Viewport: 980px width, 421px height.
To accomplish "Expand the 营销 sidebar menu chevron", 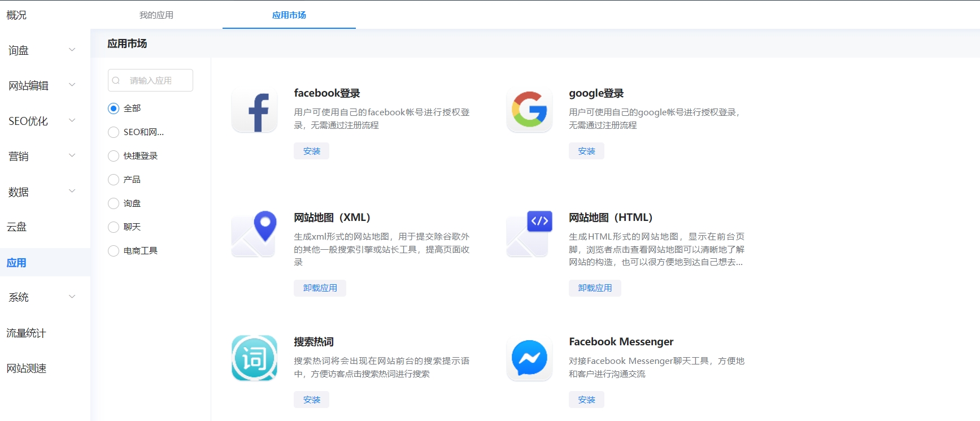I will tap(72, 155).
